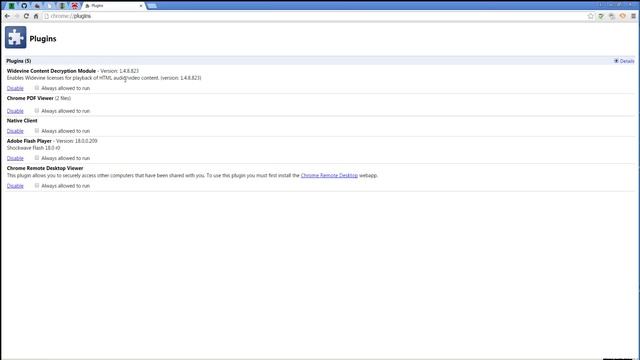This screenshot has width=640, height=360.
Task: Bookmark this page with the star icon
Action: [x=591, y=16]
